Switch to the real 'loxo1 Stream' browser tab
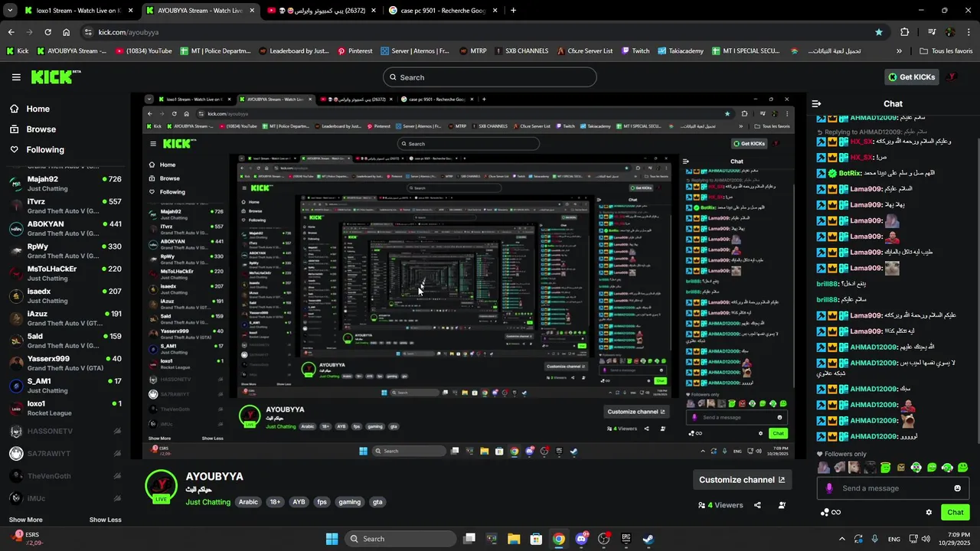This screenshot has width=980, height=551. click(x=79, y=11)
